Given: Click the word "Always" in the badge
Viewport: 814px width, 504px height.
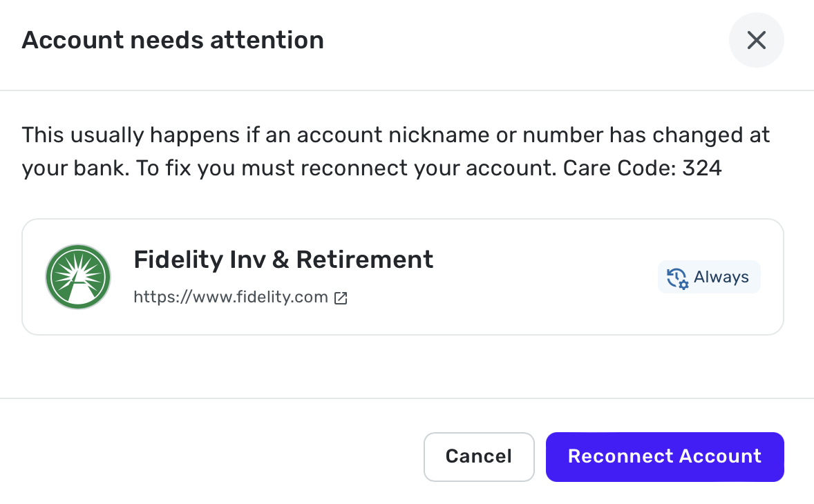Looking at the screenshot, I should pyautogui.click(x=721, y=278).
